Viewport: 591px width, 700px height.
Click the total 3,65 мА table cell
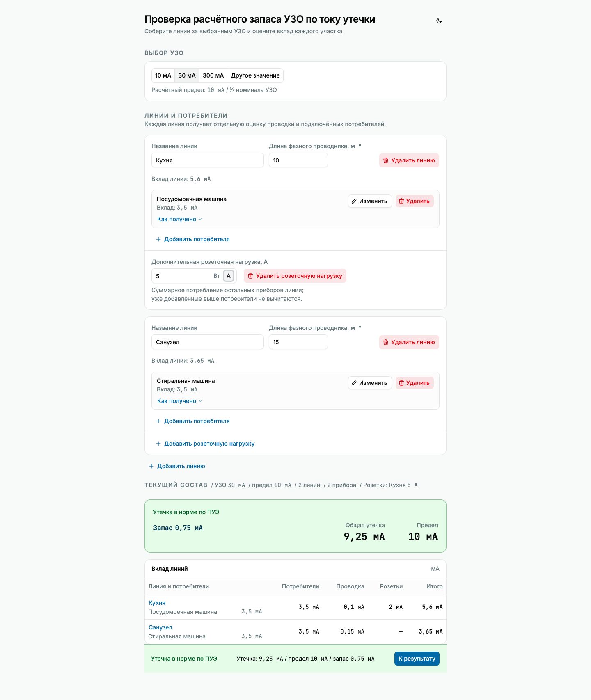pos(431,631)
